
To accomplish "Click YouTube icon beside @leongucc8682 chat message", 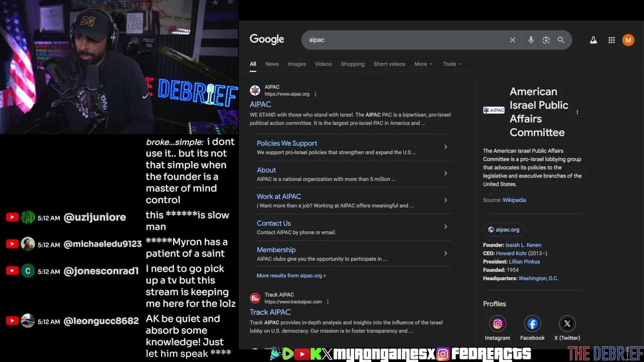I will tap(12, 321).
